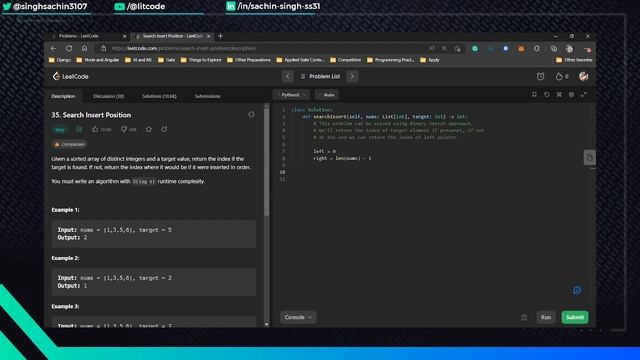The height and width of the screenshot is (360, 640).
Task: Click the LeetCode logo
Action: click(x=70, y=76)
